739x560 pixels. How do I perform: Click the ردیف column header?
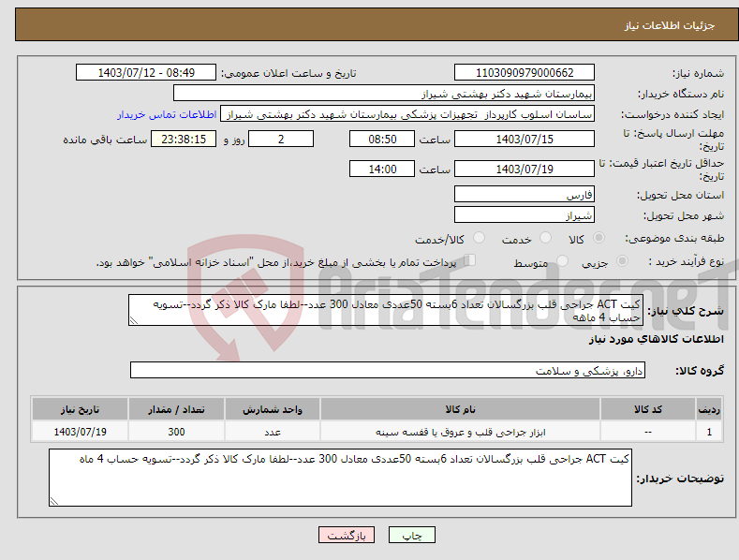[x=709, y=409]
